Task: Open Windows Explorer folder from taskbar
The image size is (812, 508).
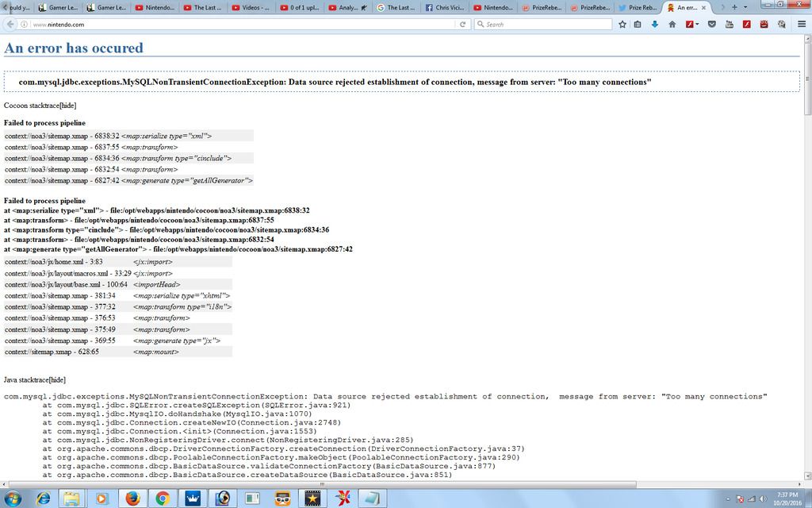Action: click(71, 498)
